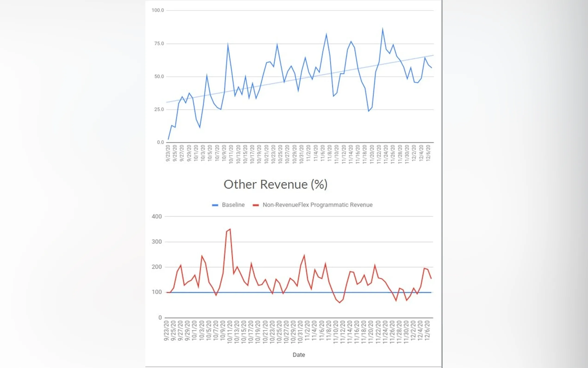Click the 50.0 y-axis label

tap(159, 76)
